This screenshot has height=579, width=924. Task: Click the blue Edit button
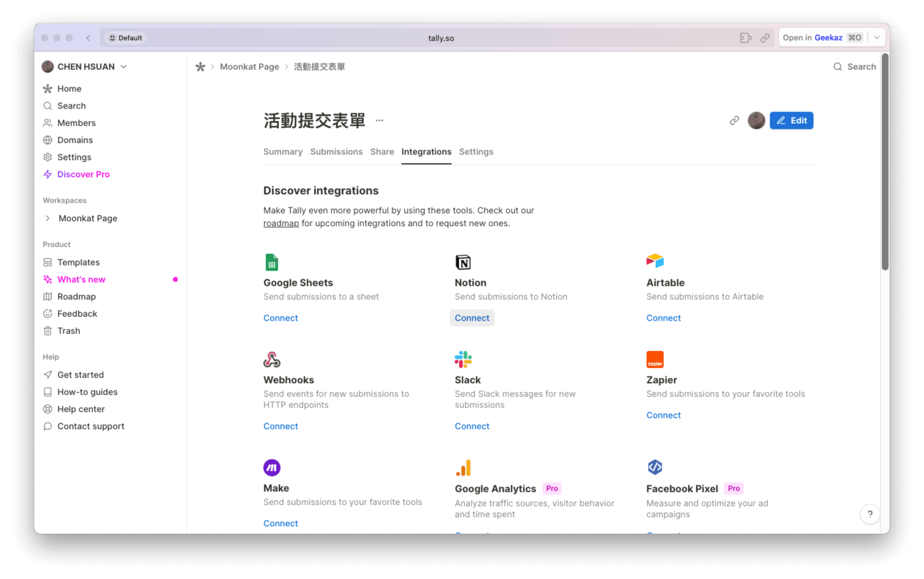coord(791,121)
